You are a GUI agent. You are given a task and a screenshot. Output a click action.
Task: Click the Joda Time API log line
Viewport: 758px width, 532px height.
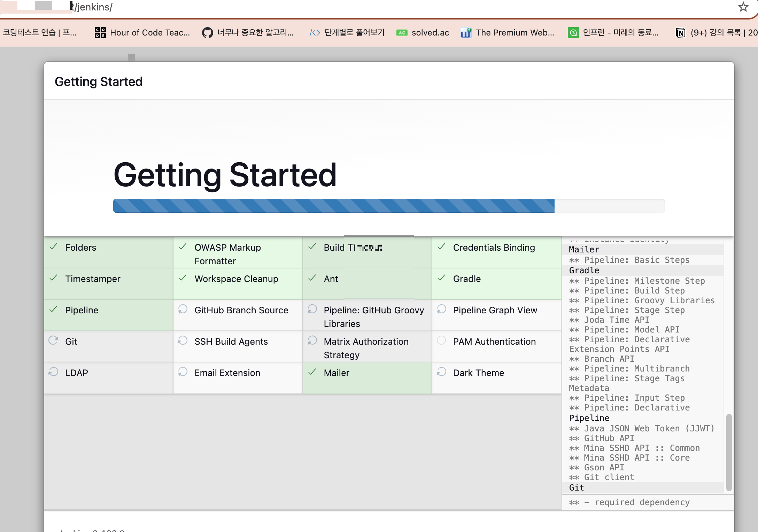click(x=609, y=320)
